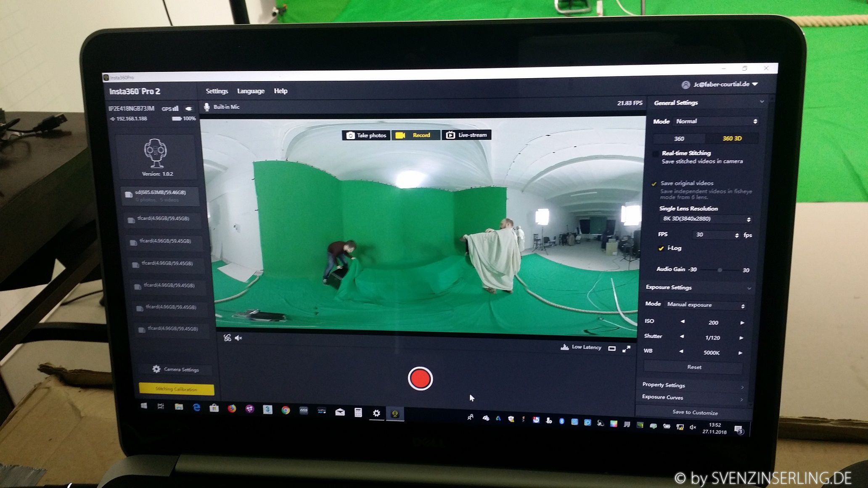Screen dimensions: 868x488
Task: Switch to the Record tab
Action: pyautogui.click(x=415, y=135)
